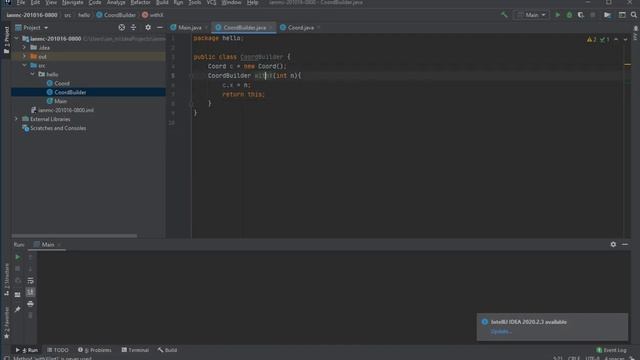This screenshot has width=640, height=360.
Task: Rerun Main in the Run panel
Action: click(x=18, y=257)
